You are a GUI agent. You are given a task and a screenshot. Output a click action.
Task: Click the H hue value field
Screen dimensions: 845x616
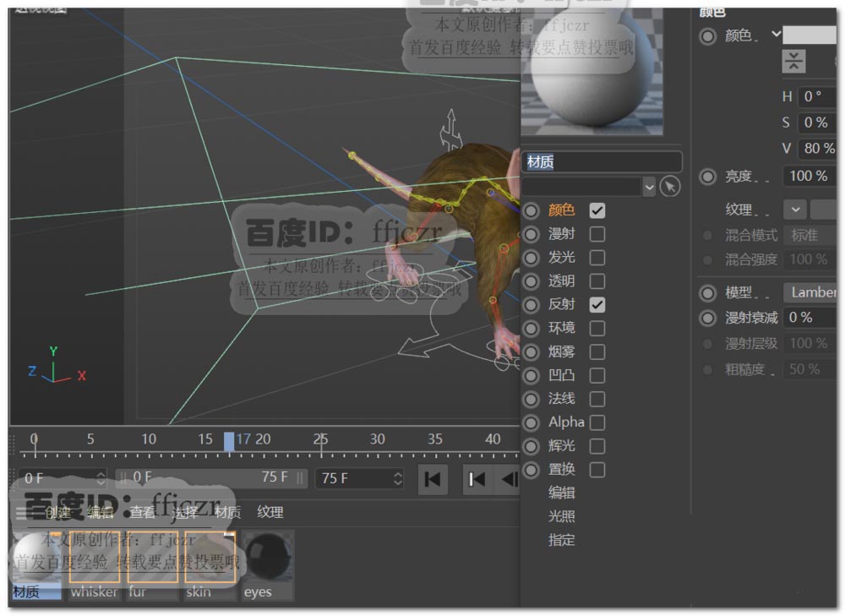[x=816, y=96]
